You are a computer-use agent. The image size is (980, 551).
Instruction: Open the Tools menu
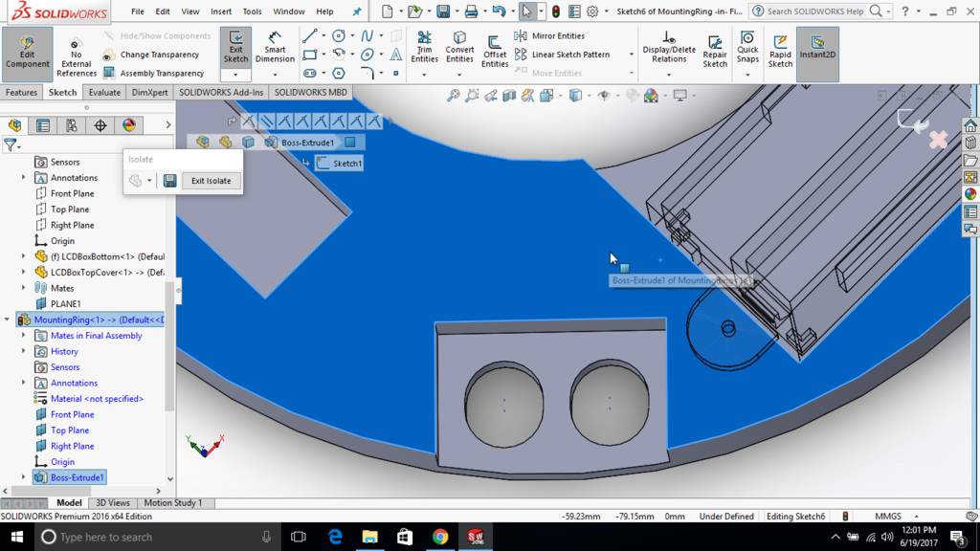pyautogui.click(x=252, y=11)
